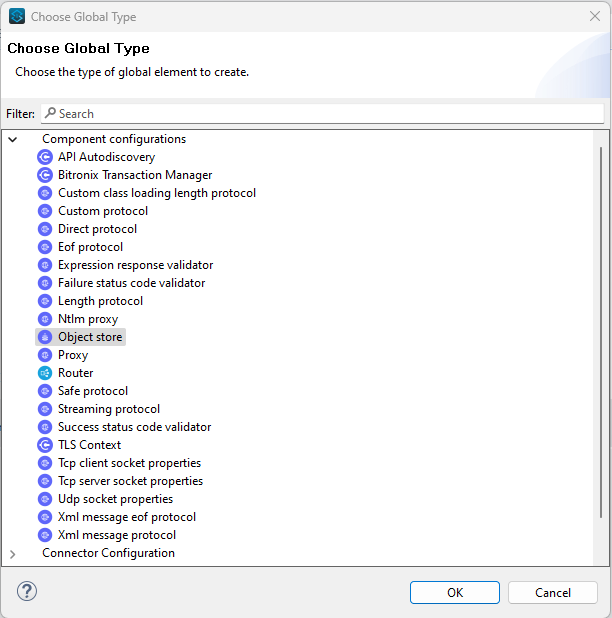The width and height of the screenshot is (612, 618).
Task: Click the Filter search field
Action: pos(322,114)
